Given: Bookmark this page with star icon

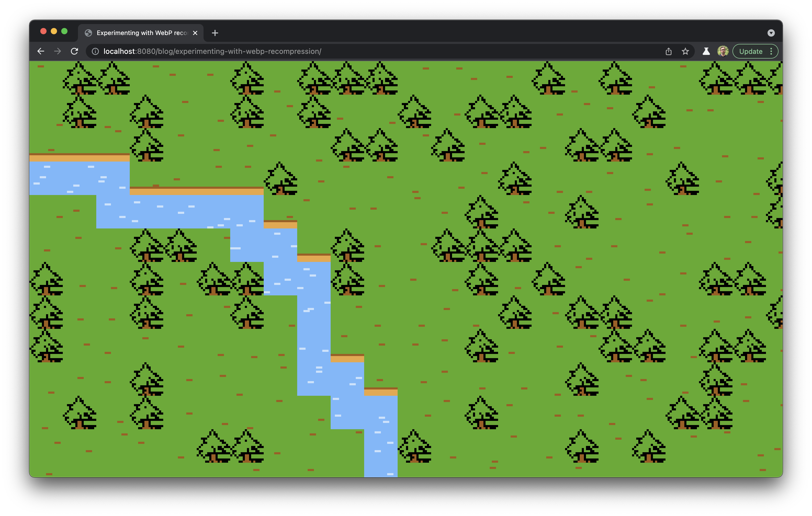Looking at the screenshot, I should coord(685,51).
